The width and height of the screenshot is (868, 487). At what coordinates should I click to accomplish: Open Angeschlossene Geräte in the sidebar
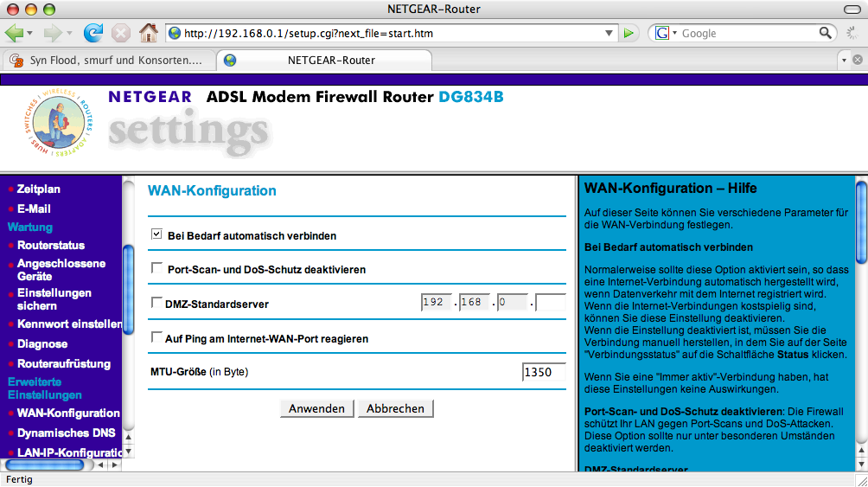pos(61,270)
